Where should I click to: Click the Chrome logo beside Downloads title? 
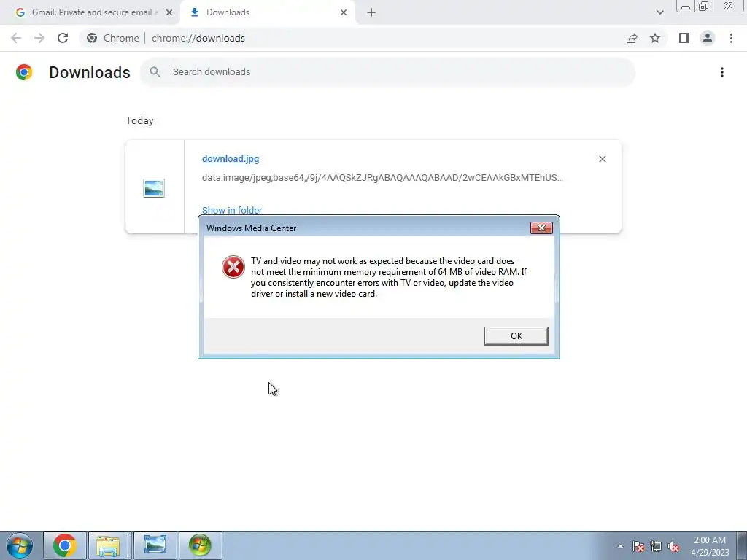click(x=24, y=72)
